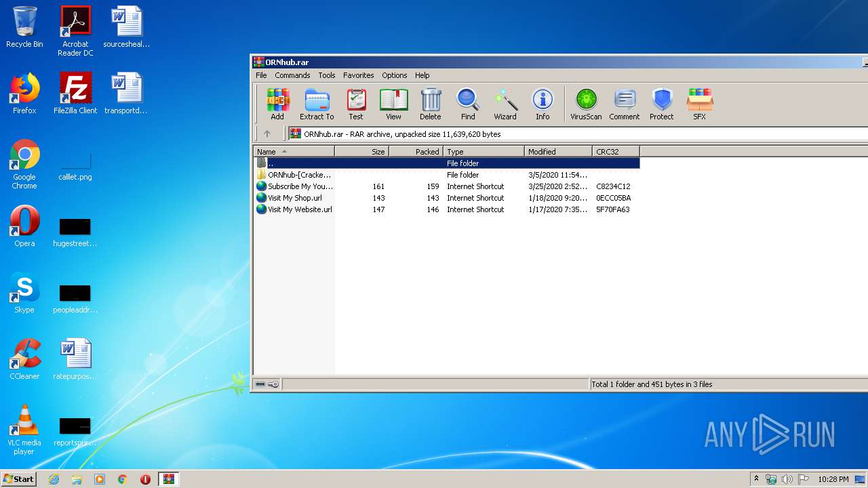This screenshot has width=868, height=488.
Task: Select the ORNhub-[Cracke... folder row
Action: point(447,175)
